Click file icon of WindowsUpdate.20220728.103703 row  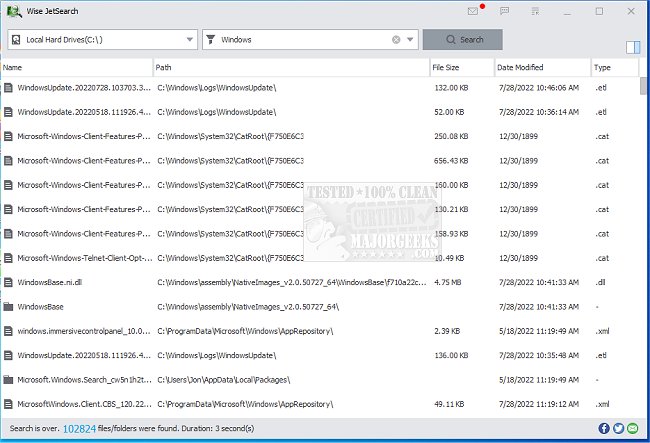[8, 88]
